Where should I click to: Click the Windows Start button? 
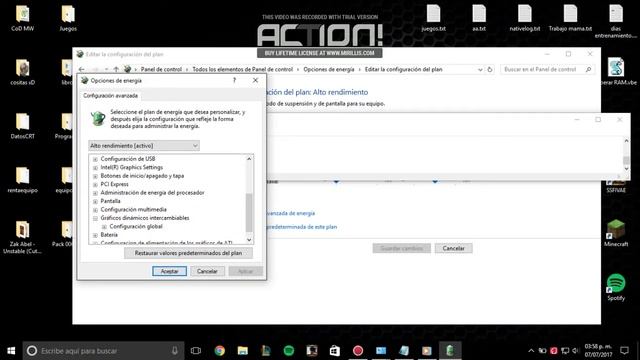pos(11,351)
